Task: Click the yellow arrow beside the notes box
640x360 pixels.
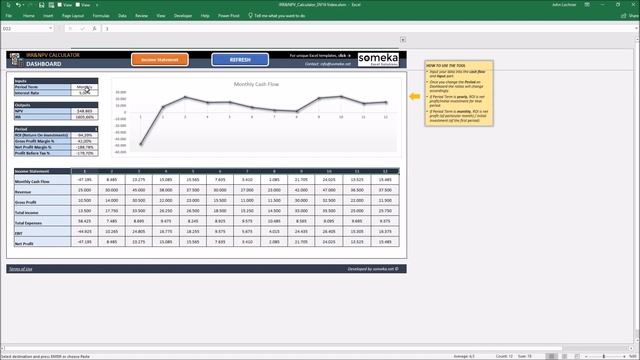Action: [x=415, y=96]
